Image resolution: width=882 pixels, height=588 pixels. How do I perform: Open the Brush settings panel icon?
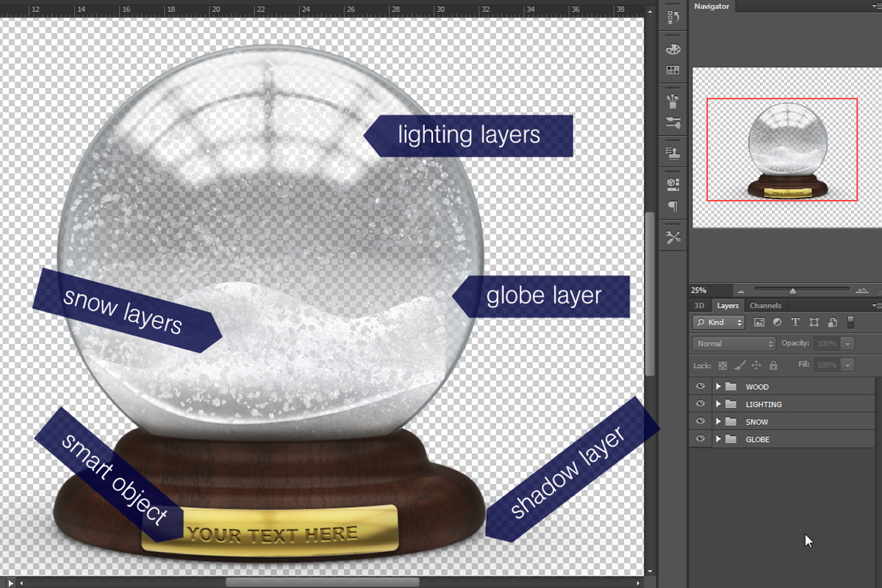(x=673, y=122)
